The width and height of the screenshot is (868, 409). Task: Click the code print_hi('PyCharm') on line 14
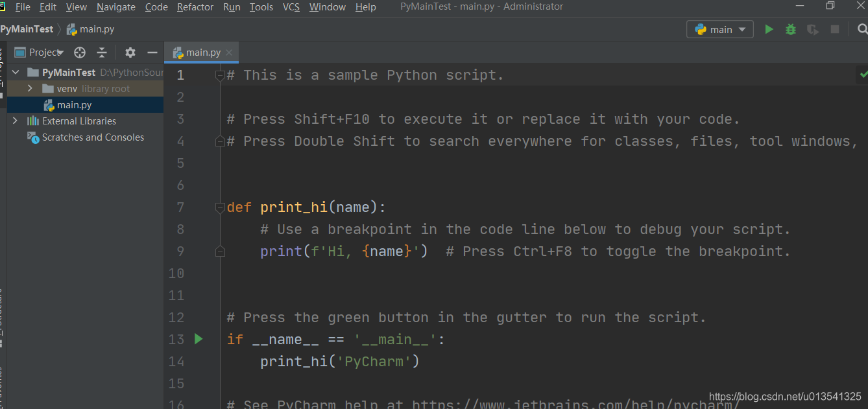coord(340,362)
